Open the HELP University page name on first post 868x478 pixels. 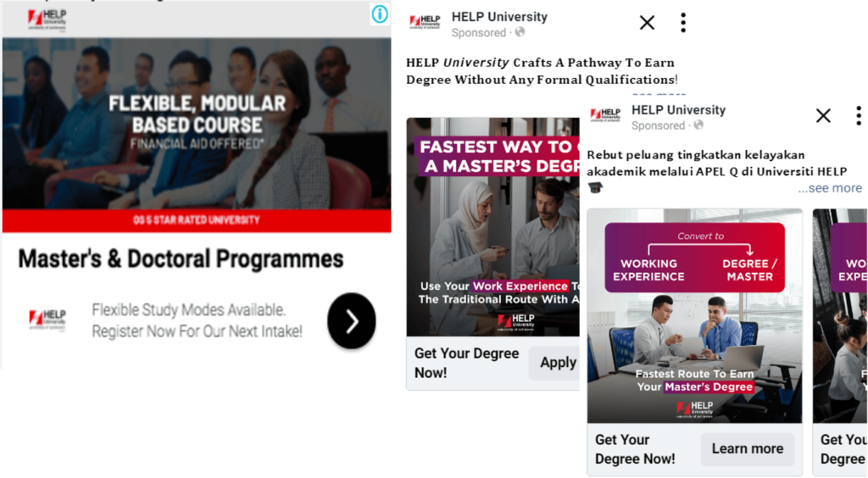(x=499, y=17)
